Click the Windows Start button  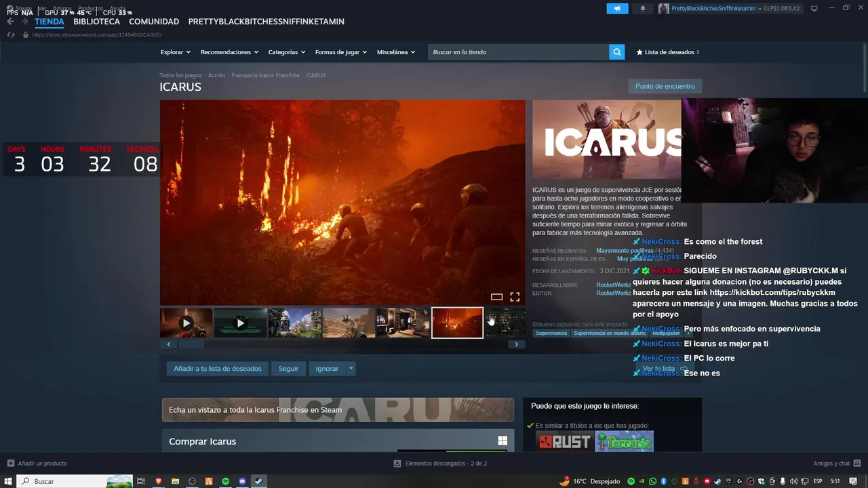click(x=7, y=481)
